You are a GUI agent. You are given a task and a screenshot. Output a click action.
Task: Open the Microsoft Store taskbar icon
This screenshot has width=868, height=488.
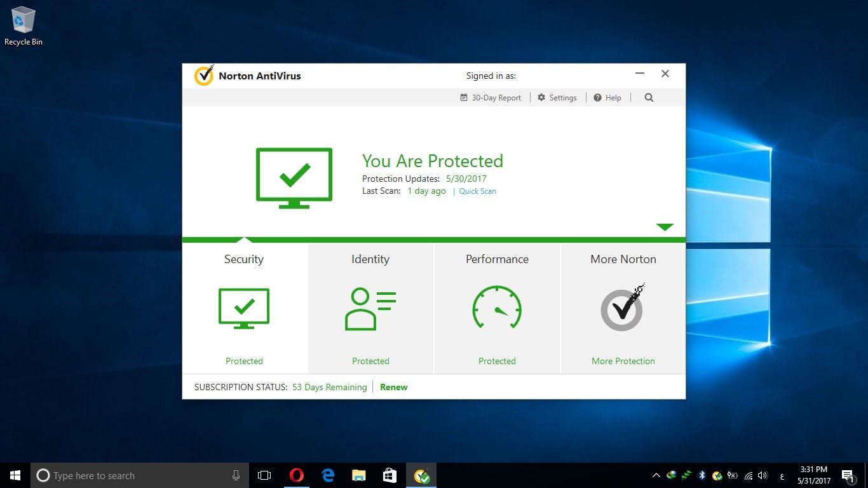(x=390, y=475)
